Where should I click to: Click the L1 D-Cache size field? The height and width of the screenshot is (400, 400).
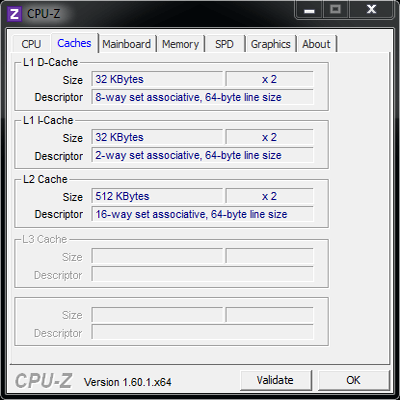(x=157, y=79)
